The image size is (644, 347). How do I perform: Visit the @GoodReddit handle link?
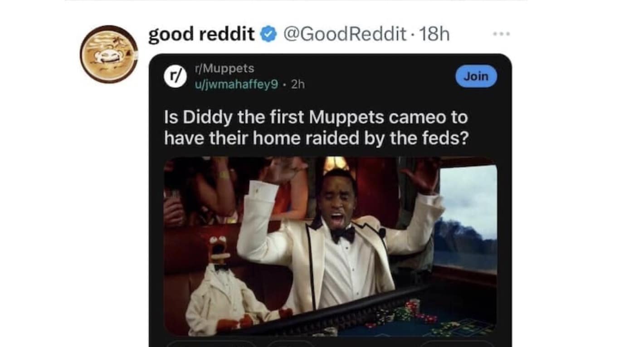345,34
